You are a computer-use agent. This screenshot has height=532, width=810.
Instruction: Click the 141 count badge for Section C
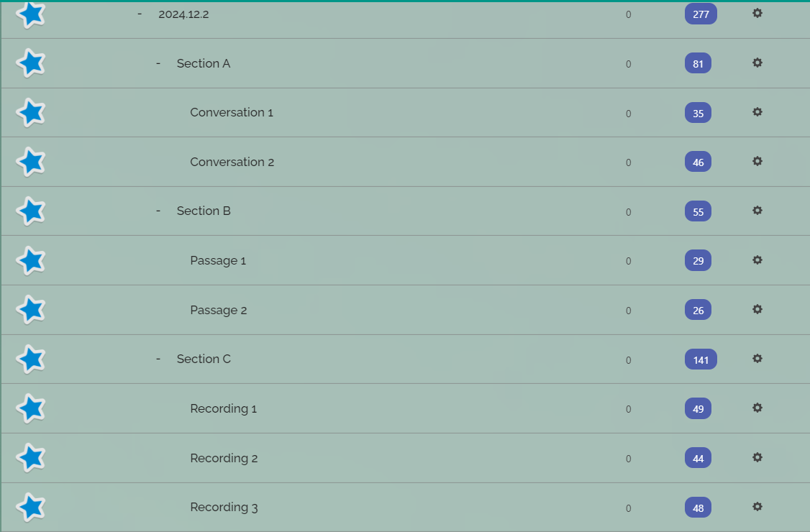click(701, 359)
